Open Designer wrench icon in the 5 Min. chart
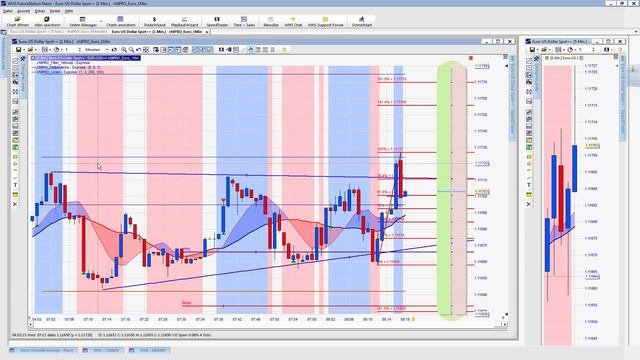Screen dimensions: 640x360 (537, 59)
